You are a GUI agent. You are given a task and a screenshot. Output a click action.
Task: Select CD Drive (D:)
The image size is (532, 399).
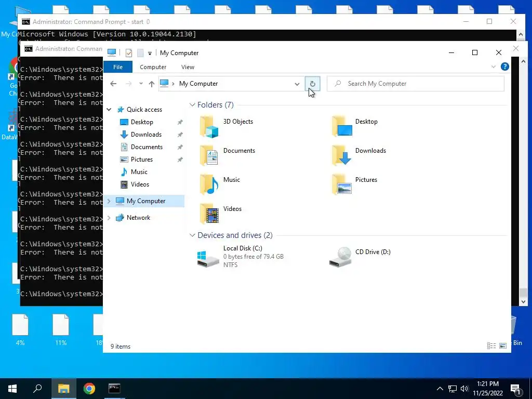360,257
